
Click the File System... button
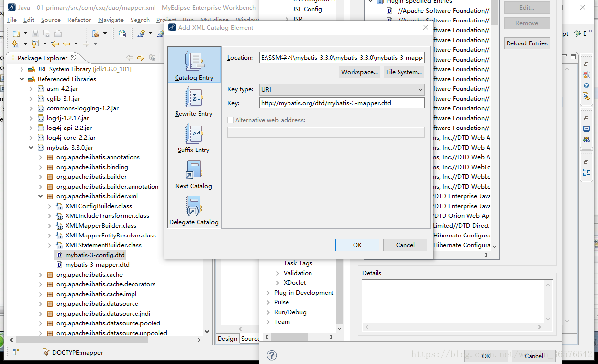click(x=404, y=72)
